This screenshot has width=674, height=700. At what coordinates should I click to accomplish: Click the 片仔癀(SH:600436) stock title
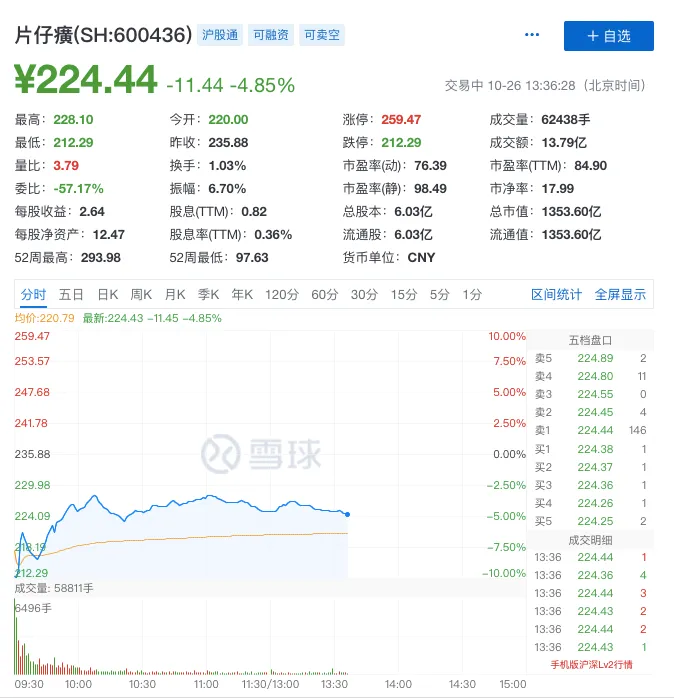coord(103,35)
